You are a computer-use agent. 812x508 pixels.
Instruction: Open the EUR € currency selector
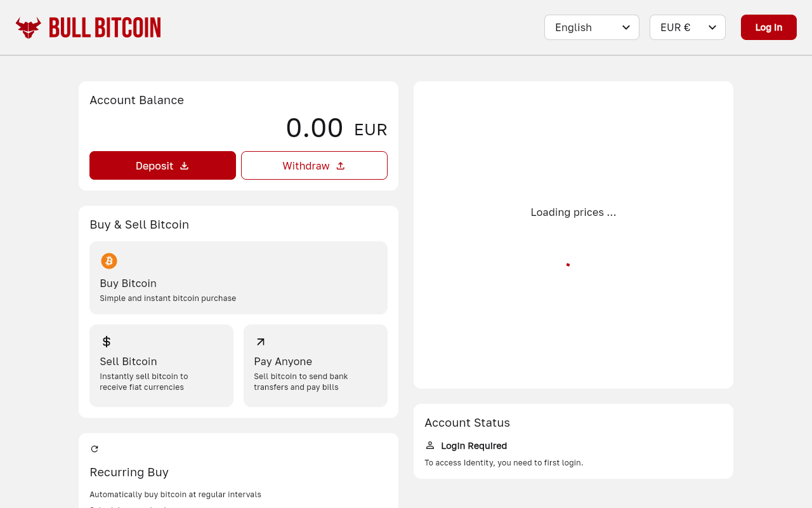687,27
